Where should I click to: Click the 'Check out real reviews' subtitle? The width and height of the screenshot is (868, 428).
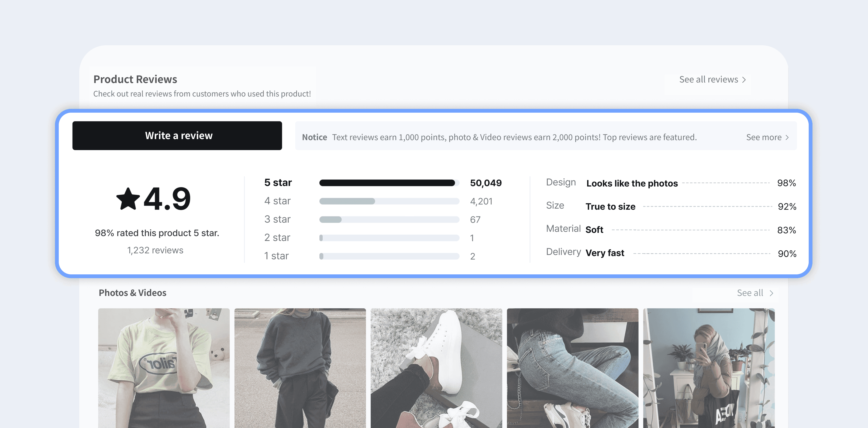pos(202,94)
